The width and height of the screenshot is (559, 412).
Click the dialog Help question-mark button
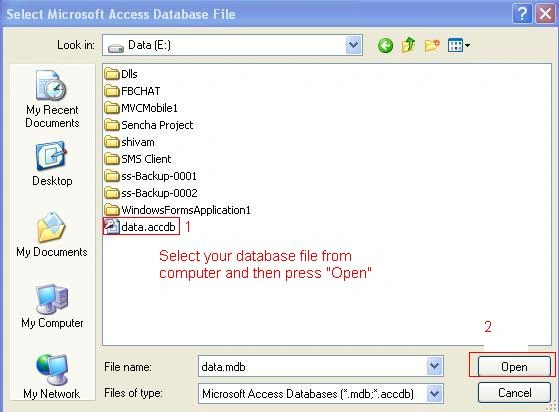(522, 14)
